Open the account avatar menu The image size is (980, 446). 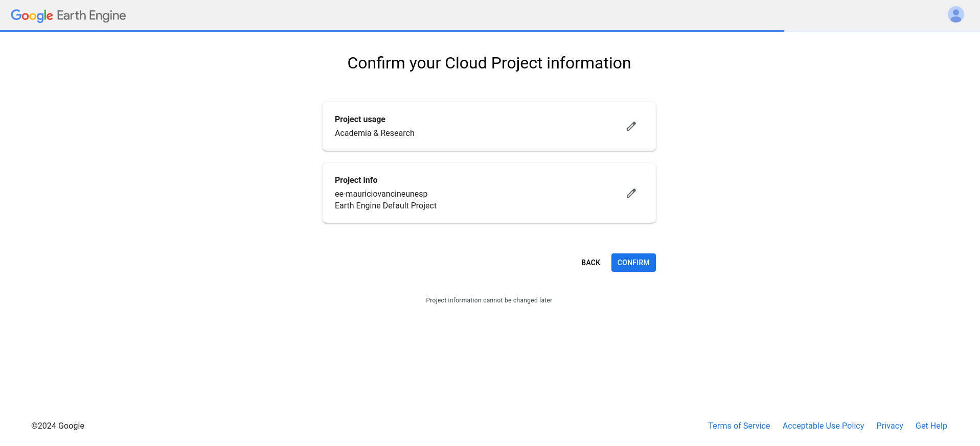point(955,14)
